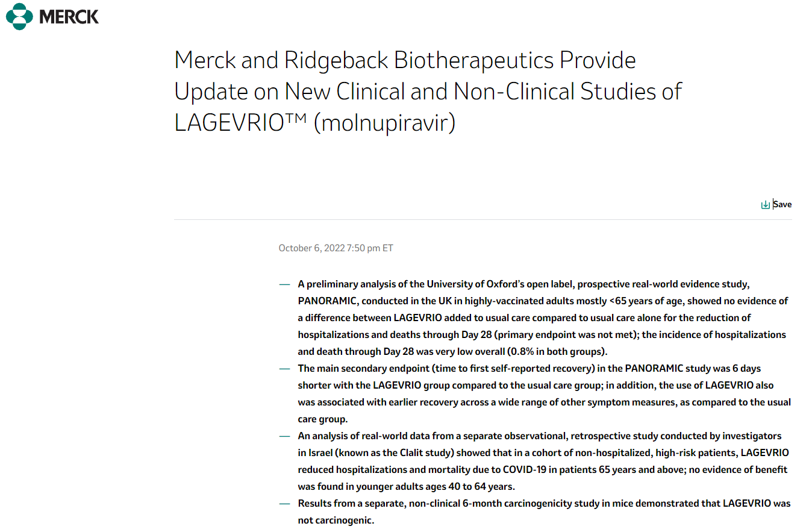Click the Save download icon
The width and height of the screenshot is (812, 532).
click(765, 205)
